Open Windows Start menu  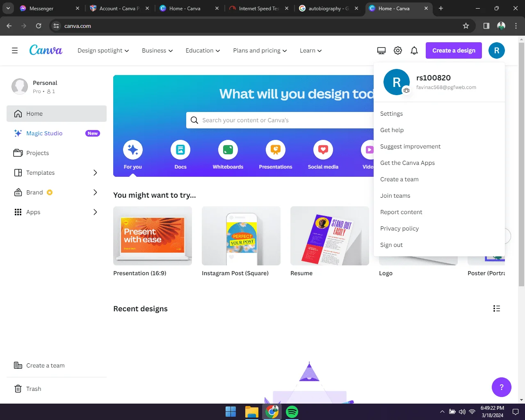pyautogui.click(x=231, y=412)
